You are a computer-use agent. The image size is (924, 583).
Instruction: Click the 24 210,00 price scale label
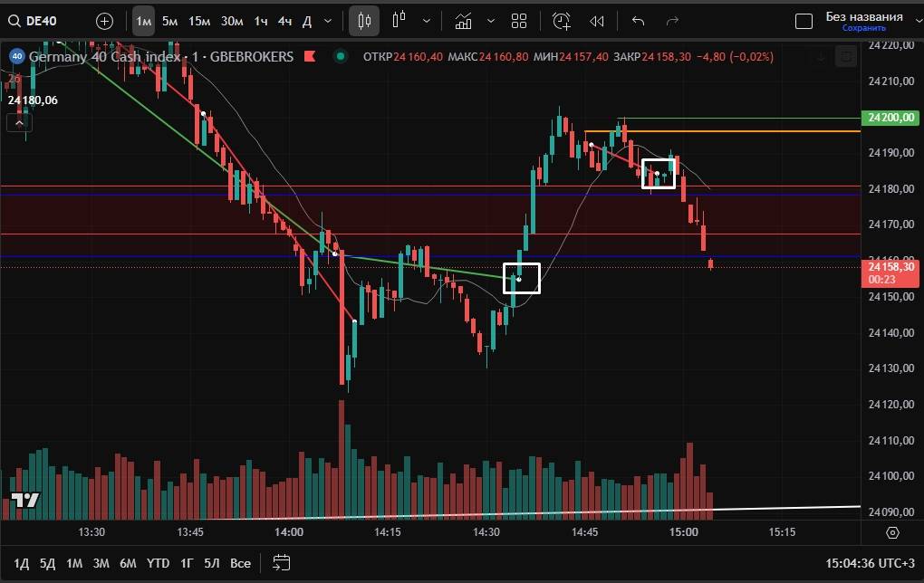(x=891, y=81)
